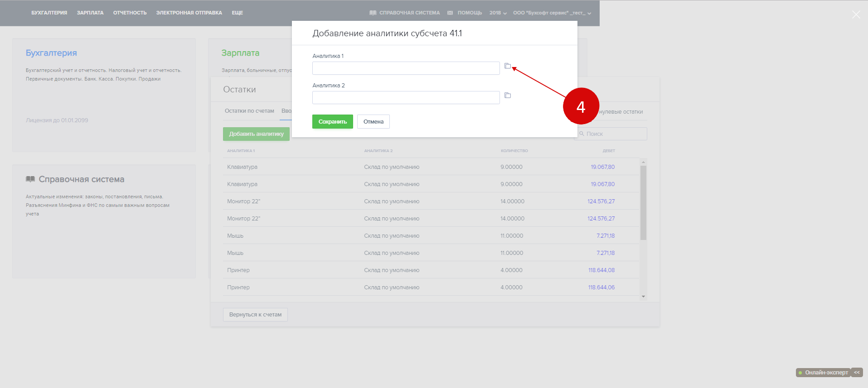Sort by the Количество column header
This screenshot has height=388, width=868.
(x=514, y=151)
